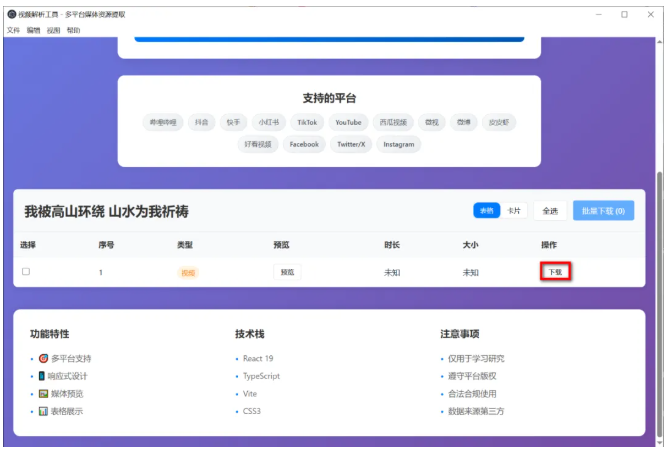Click the React 19 list item
The height and width of the screenshot is (454, 669).
click(x=258, y=358)
